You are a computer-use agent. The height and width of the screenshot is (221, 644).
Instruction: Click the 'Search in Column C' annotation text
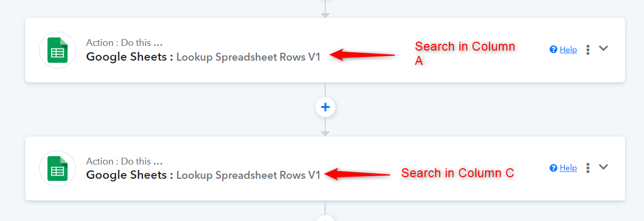(x=458, y=173)
